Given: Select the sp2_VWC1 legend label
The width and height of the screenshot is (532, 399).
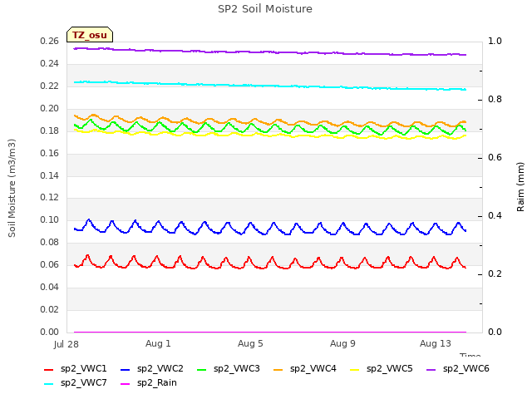Looking at the screenshot, I should point(83,369).
